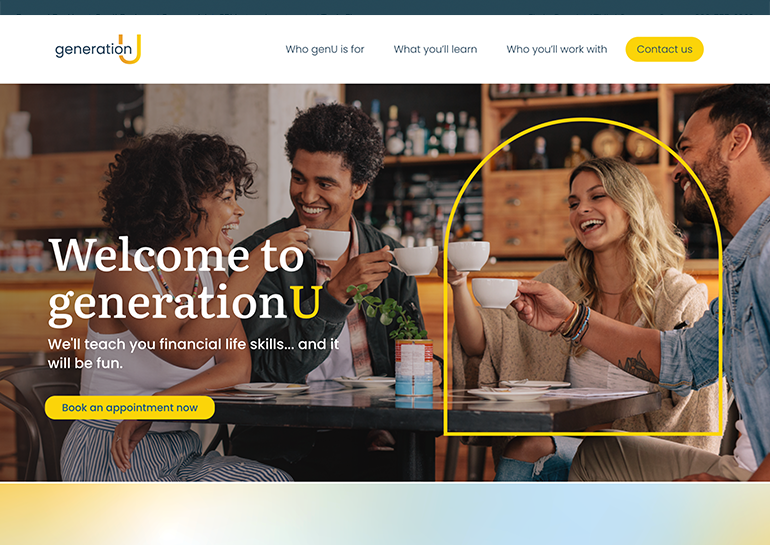Click the orange U mark in header logo
The width and height of the screenshot is (770, 545).
coord(130,49)
